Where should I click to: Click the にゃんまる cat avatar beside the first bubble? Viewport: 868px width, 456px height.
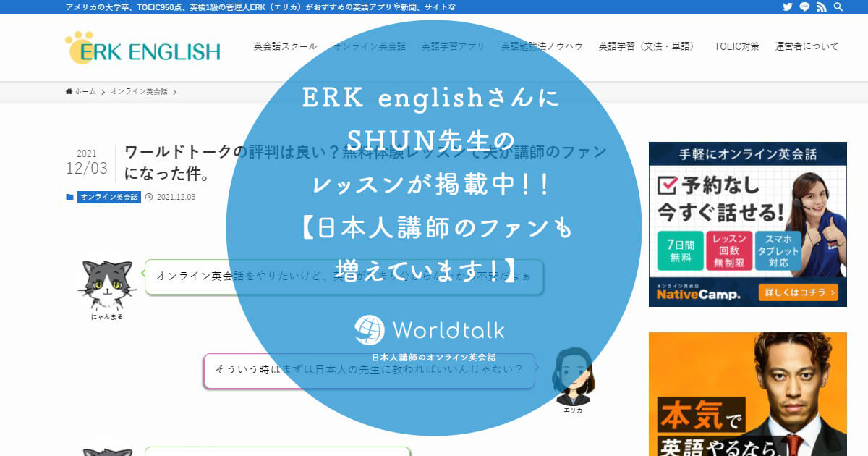pyautogui.click(x=107, y=283)
